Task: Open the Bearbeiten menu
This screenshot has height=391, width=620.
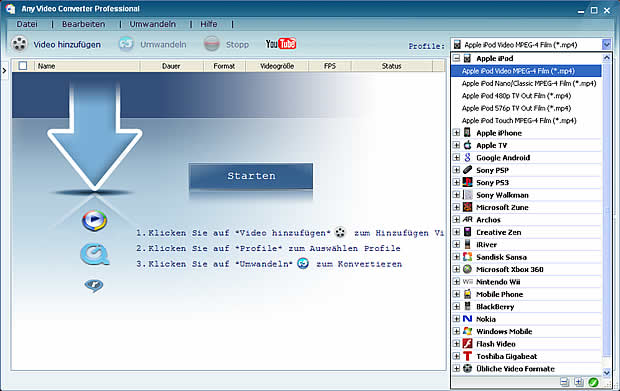Action: click(x=83, y=24)
